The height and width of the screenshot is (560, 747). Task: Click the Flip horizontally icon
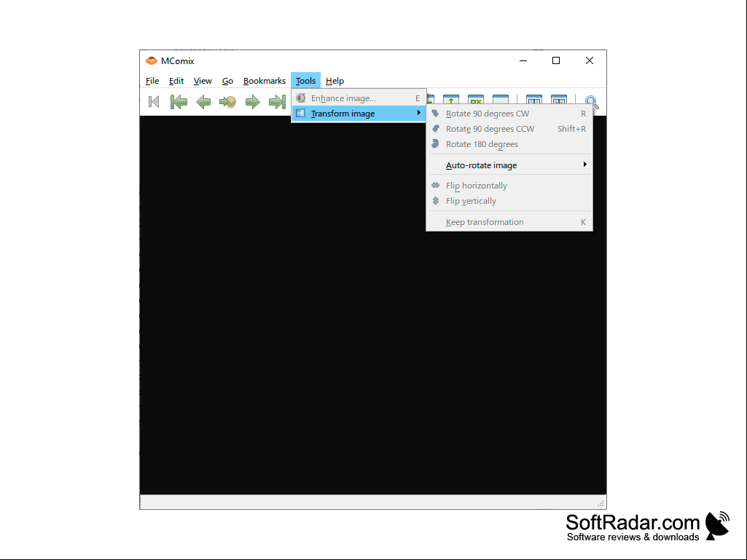tap(435, 185)
